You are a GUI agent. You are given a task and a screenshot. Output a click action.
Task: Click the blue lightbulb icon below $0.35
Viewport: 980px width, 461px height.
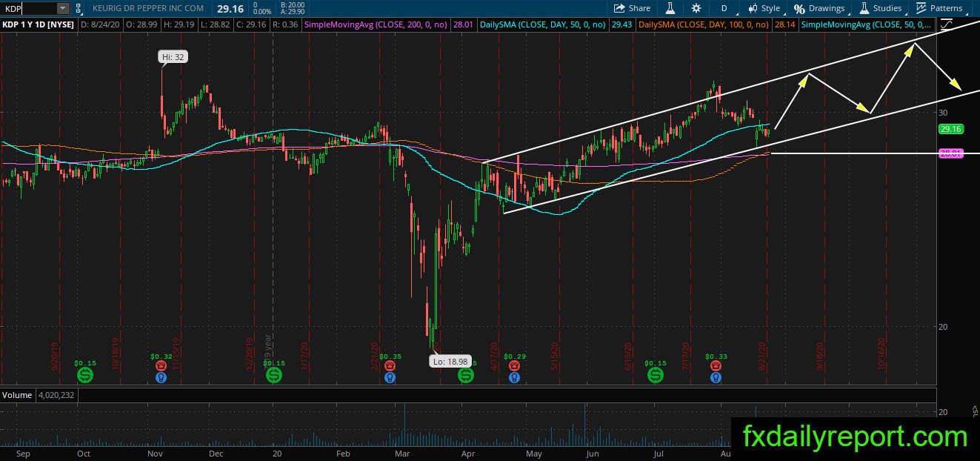pyautogui.click(x=390, y=377)
